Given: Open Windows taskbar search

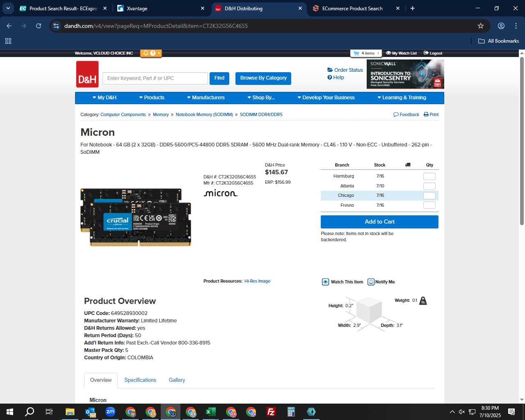Looking at the screenshot, I should 30,412.
